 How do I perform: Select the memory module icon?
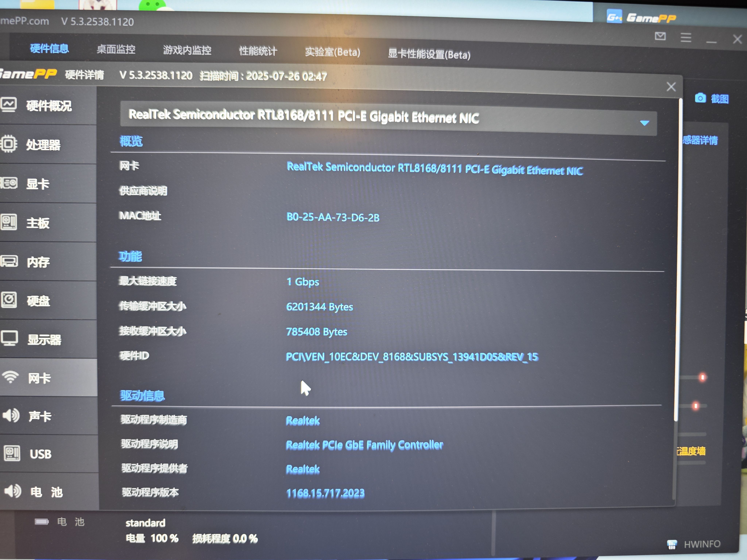9,261
